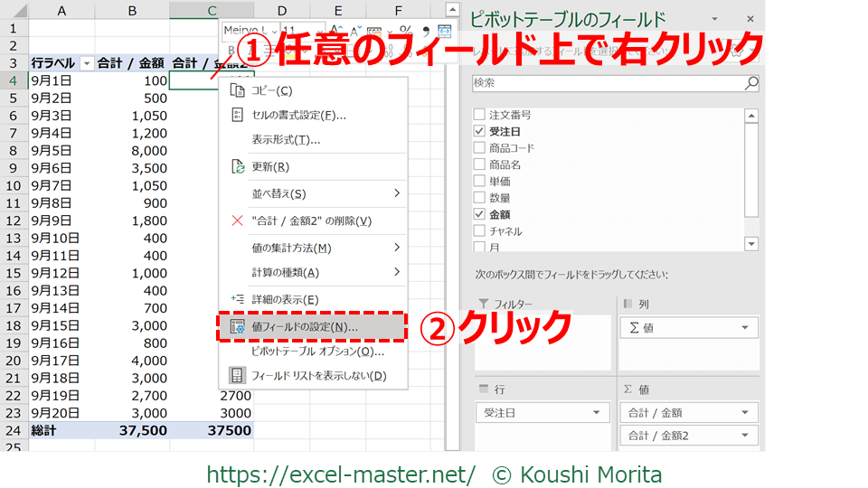Click percent style icon in mini toolbar
The width and height of the screenshot is (868, 488).
(x=405, y=32)
